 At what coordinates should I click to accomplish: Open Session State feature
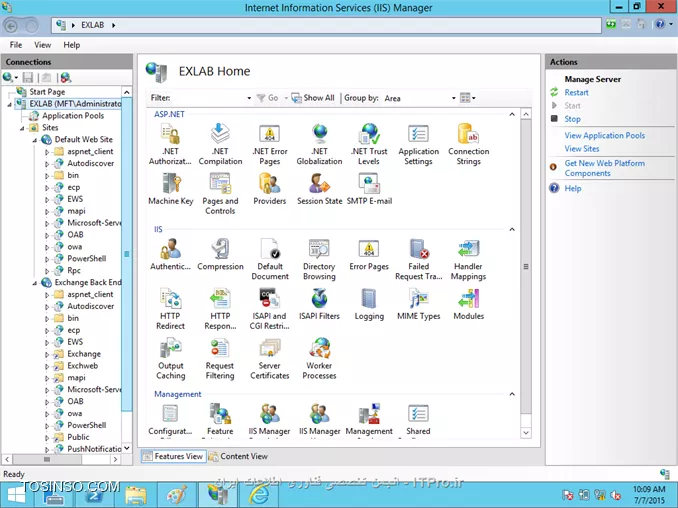[320, 189]
